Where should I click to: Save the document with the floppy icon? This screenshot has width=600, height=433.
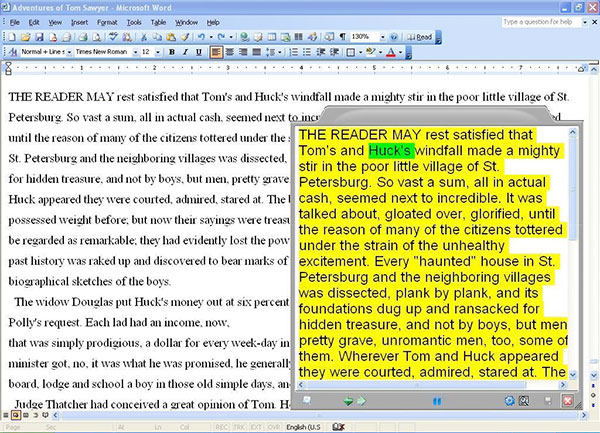pyautogui.click(x=39, y=37)
